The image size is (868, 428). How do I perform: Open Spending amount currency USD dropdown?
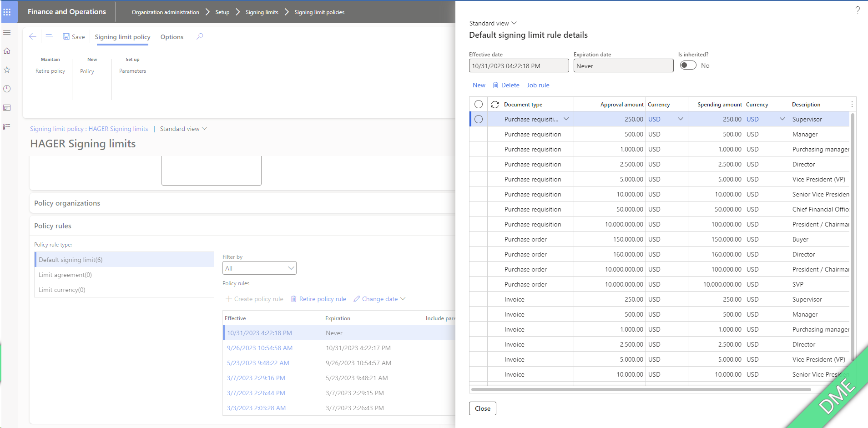pos(782,119)
